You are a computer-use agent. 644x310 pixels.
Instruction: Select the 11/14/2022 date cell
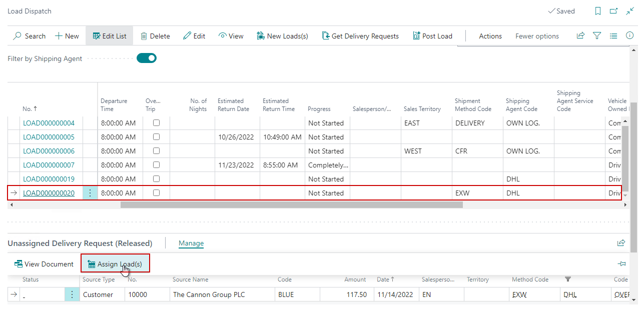396,295
